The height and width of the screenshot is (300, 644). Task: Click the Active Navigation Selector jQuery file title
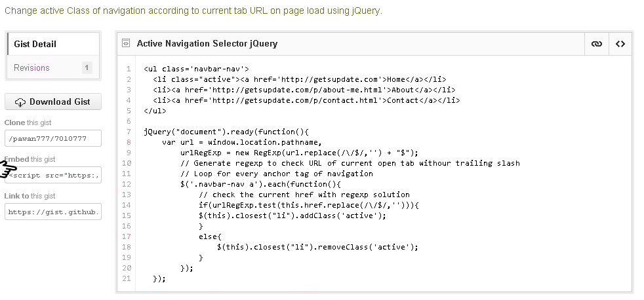(207, 43)
